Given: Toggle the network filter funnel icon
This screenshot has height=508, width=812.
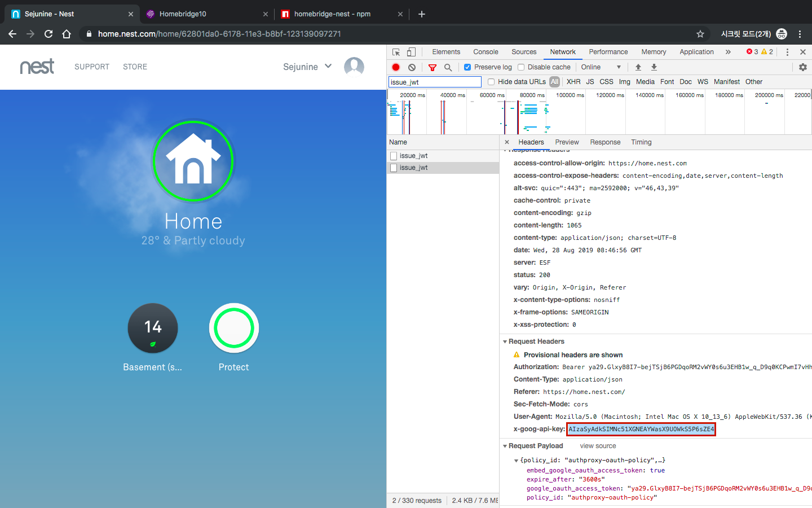Looking at the screenshot, I should (x=433, y=67).
